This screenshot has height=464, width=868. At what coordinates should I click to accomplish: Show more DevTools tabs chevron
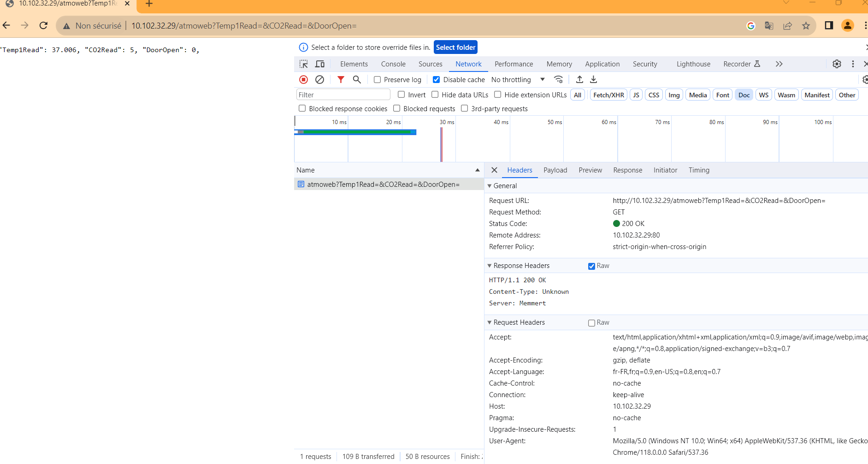pos(779,64)
